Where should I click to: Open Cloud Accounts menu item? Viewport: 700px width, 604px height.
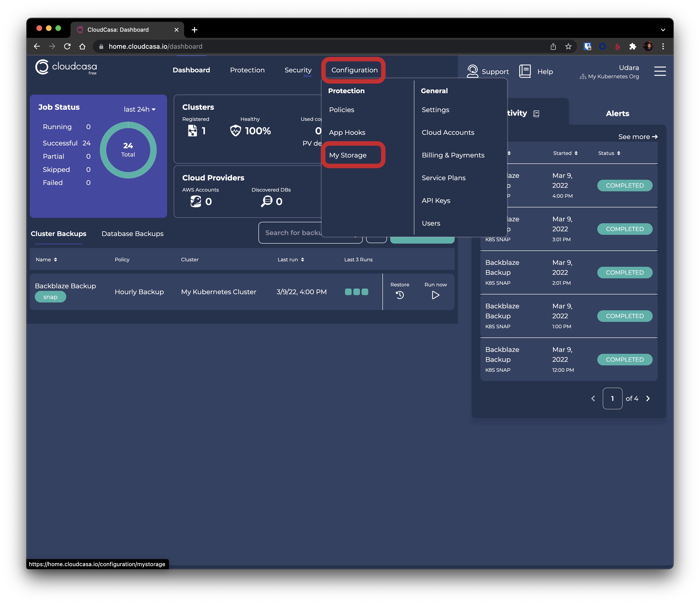448,132
